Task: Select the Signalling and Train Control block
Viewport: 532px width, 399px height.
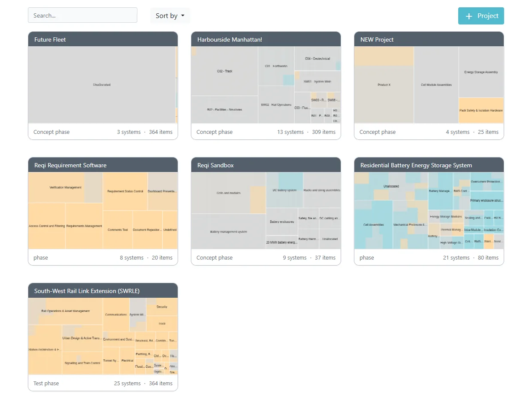Action: click(x=82, y=363)
